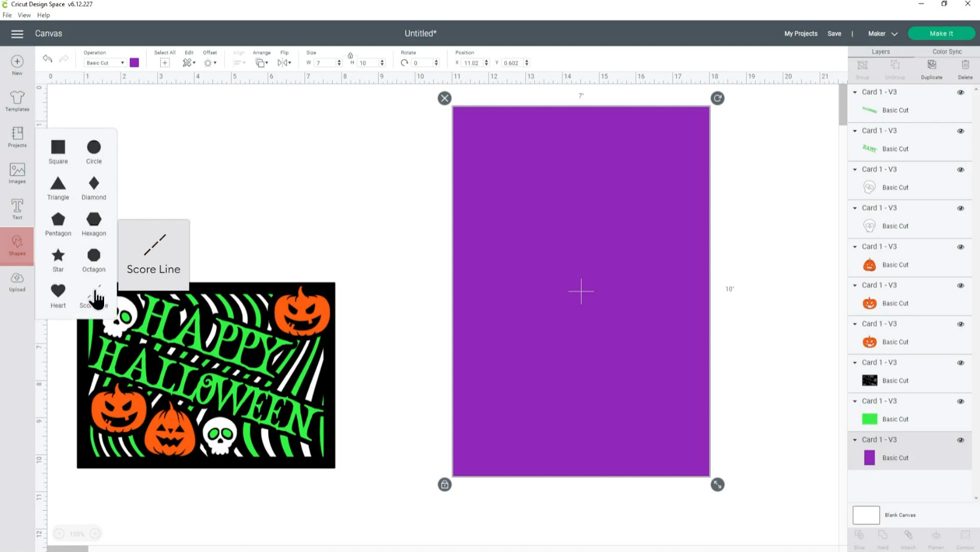Zoom out the canvas
Screen dimensions: 980x552
point(59,533)
